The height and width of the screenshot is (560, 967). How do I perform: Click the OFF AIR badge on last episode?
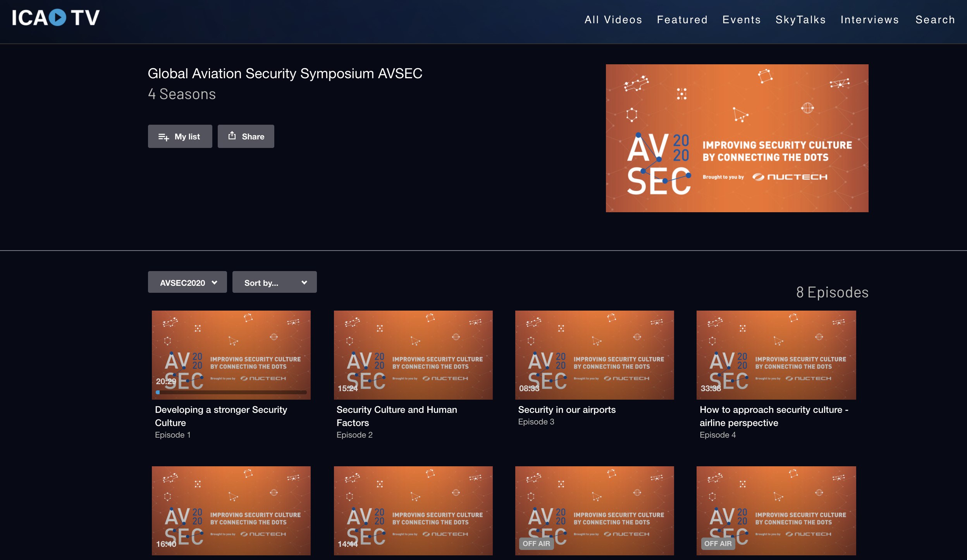[x=718, y=543]
